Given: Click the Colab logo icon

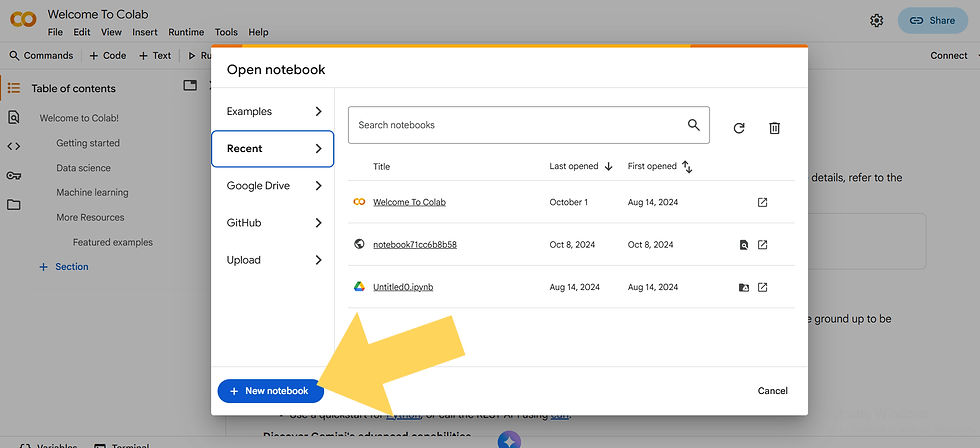Looking at the screenshot, I should [23, 20].
